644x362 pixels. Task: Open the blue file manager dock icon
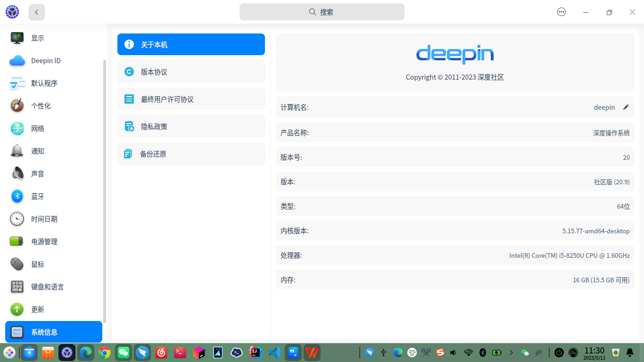[x=29, y=352]
